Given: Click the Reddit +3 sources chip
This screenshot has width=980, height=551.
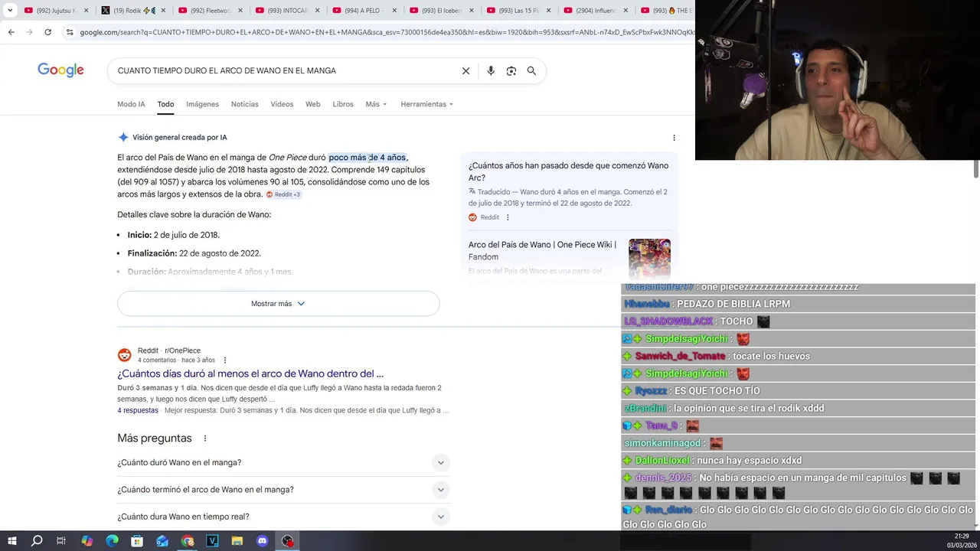Looking at the screenshot, I should point(283,194).
